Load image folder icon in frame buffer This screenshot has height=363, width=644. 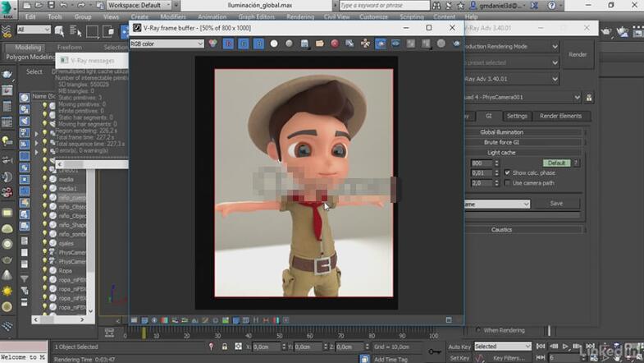click(319, 44)
